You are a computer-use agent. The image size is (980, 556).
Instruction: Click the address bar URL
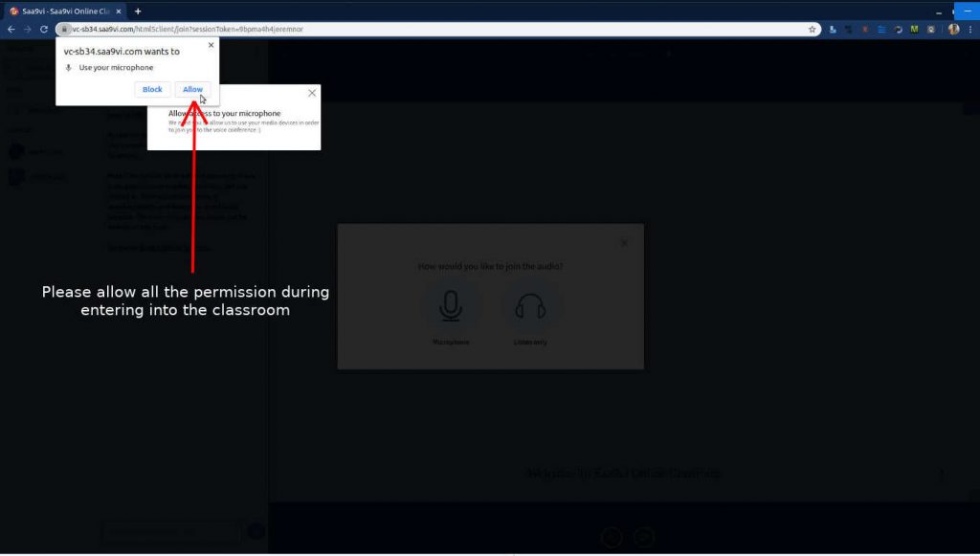coord(191,29)
